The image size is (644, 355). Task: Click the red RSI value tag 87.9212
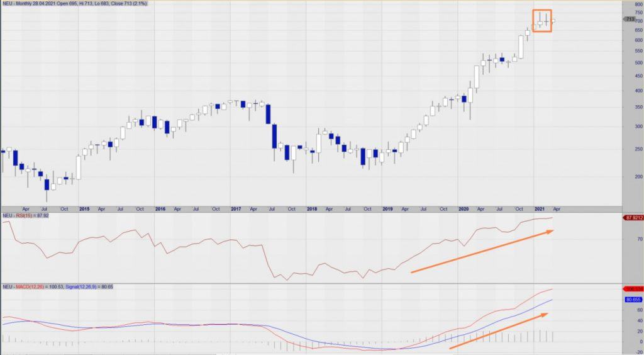(632, 218)
